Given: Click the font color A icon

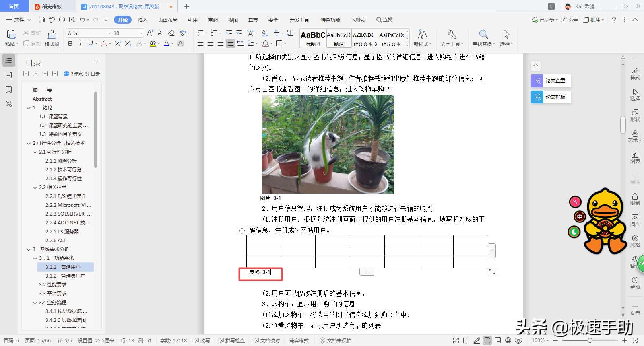Looking at the screenshot, I should coord(167,43).
